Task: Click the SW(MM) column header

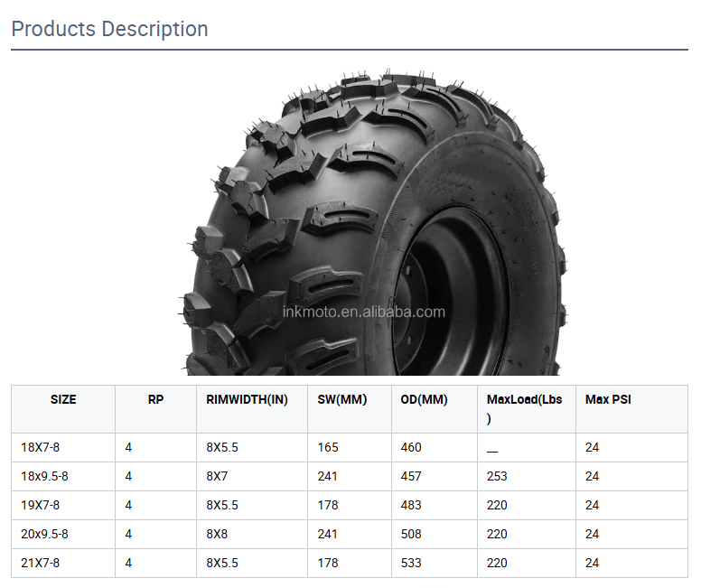Action: (x=342, y=399)
